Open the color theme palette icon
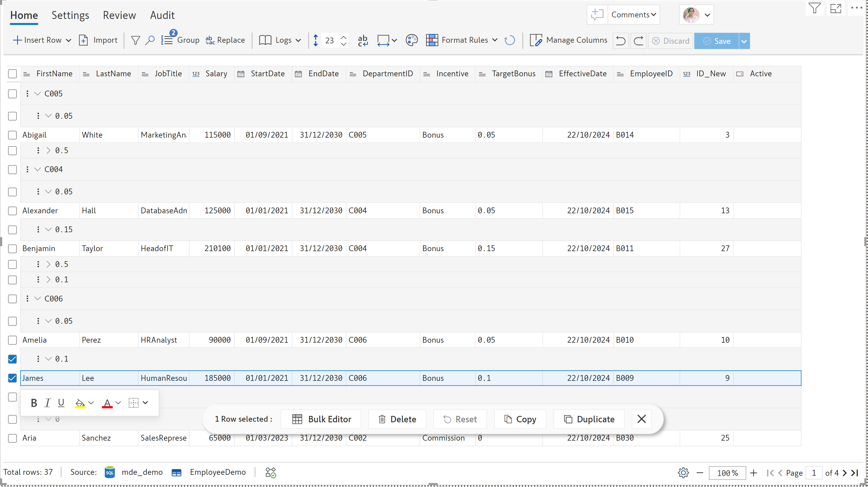This screenshot has width=868, height=487. (x=411, y=40)
